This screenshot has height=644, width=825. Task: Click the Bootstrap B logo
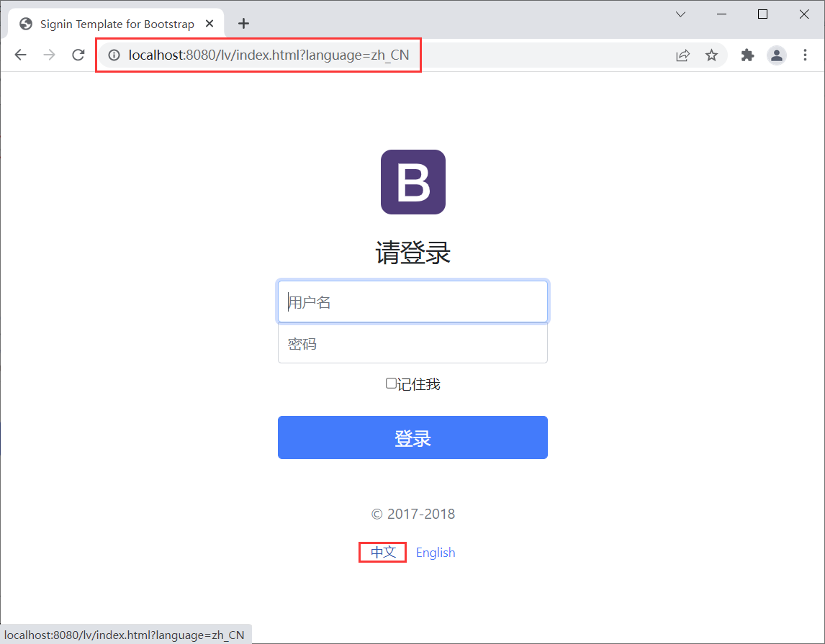(x=413, y=182)
